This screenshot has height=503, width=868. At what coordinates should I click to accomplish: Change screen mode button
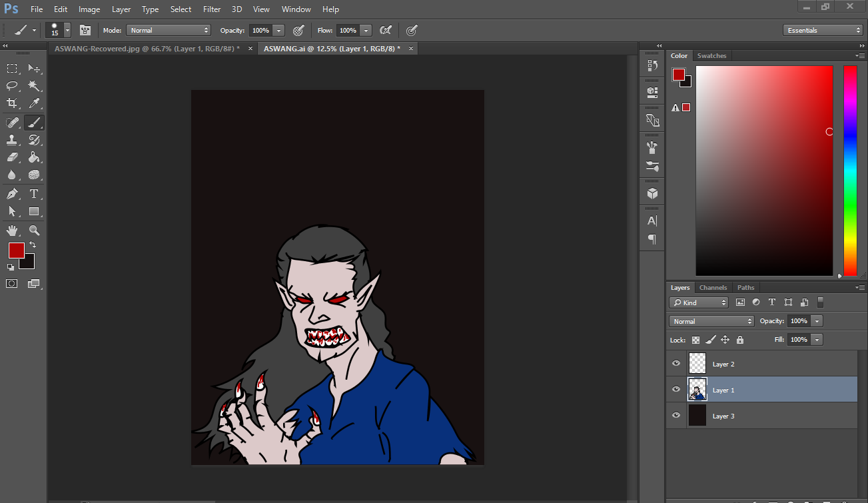pos(34,283)
